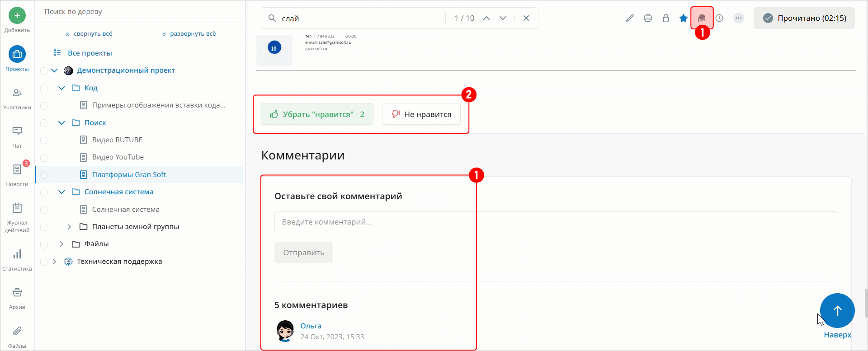This screenshot has width=868, height=351.
Task: Open the Видео YouTube page
Action: coord(118,157)
